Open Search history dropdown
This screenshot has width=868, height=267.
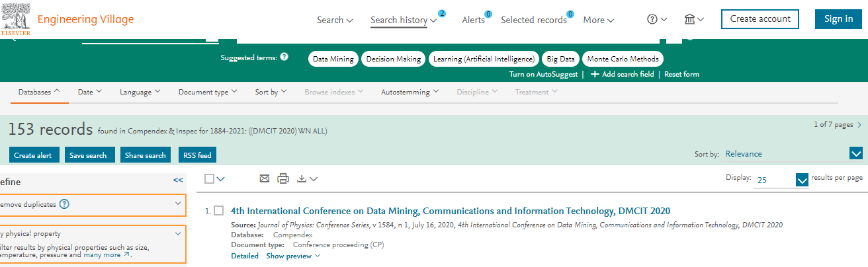pos(404,20)
